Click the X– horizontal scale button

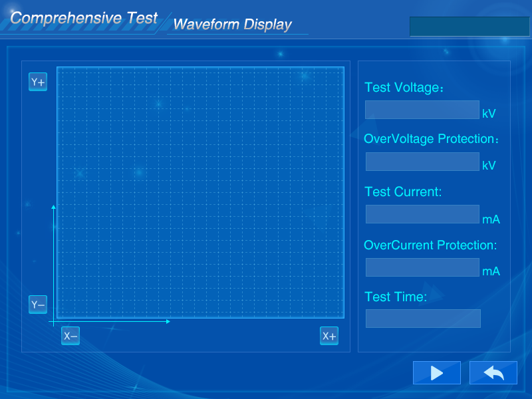(x=70, y=336)
